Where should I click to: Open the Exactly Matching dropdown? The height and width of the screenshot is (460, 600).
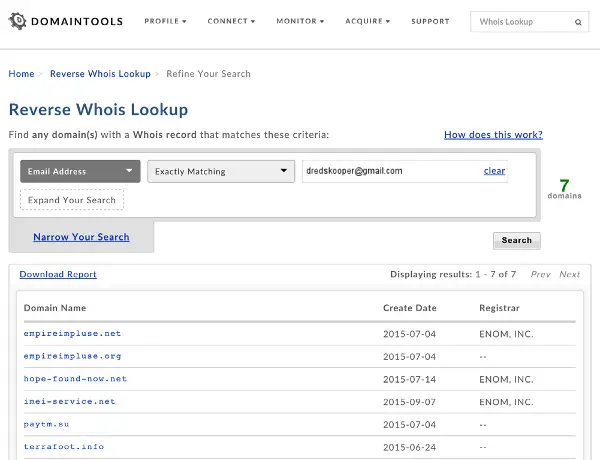[x=220, y=171]
